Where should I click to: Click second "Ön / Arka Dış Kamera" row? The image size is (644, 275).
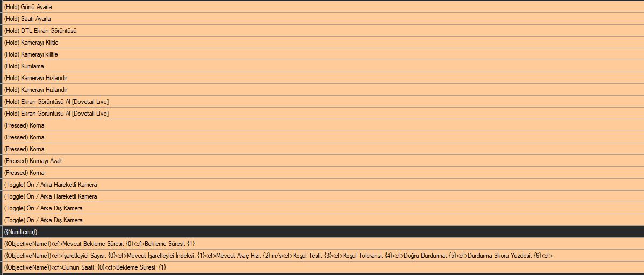click(44, 220)
